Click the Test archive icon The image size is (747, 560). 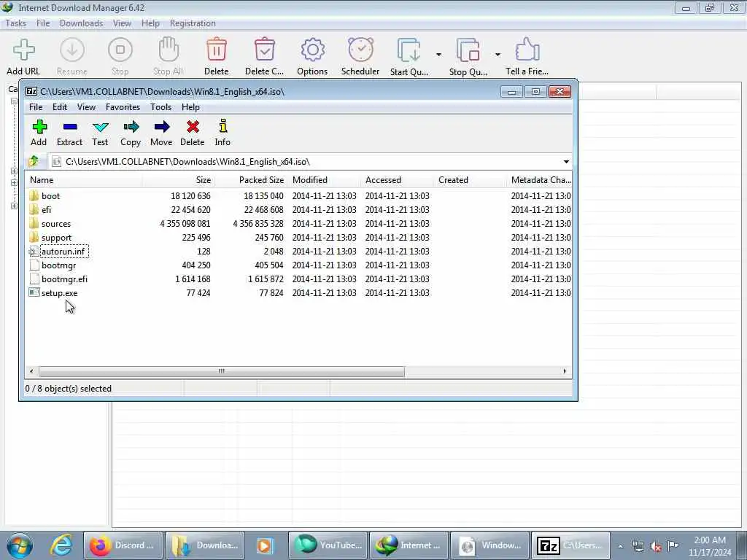point(100,133)
